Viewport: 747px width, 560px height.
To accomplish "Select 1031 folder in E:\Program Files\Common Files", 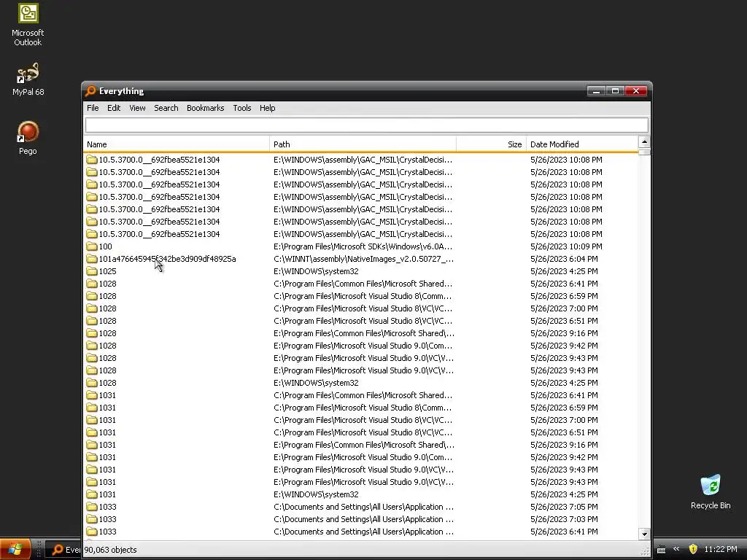I will 107,445.
